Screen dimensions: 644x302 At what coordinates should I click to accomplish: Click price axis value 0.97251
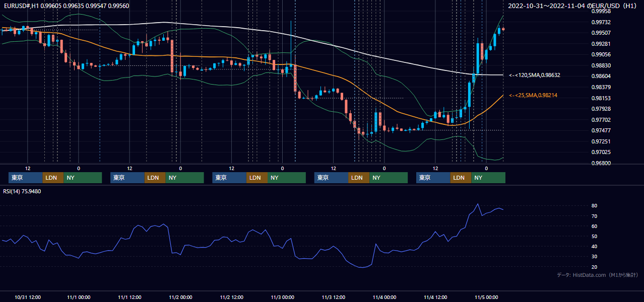coord(601,141)
